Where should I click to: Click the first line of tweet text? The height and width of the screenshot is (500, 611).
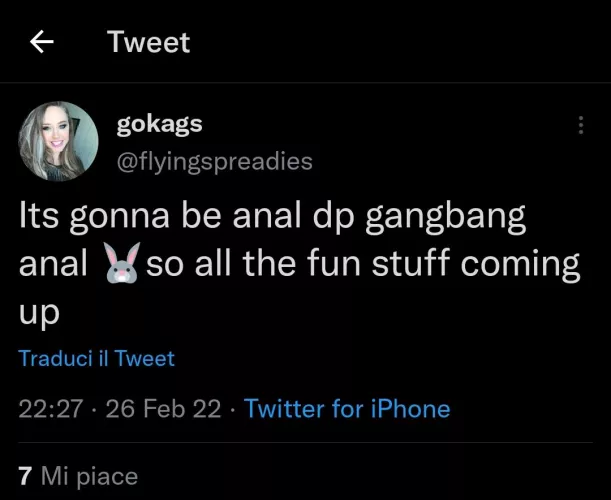[273, 217]
